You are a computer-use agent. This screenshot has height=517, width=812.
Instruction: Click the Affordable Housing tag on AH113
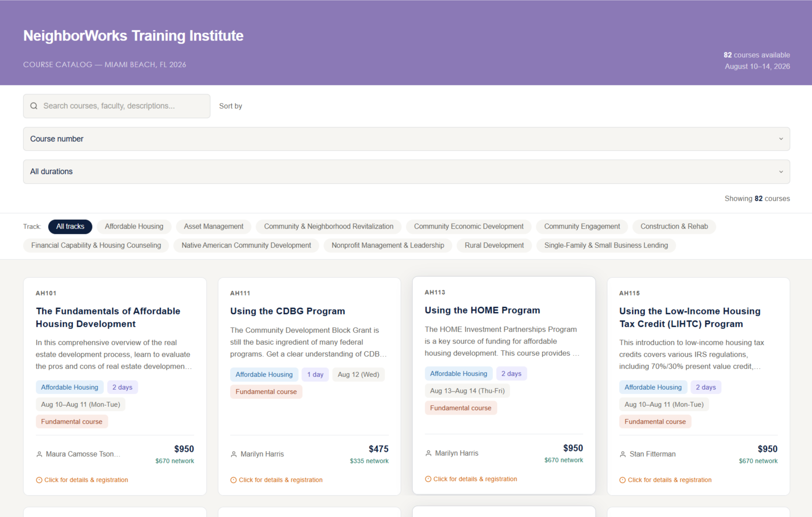coord(459,373)
